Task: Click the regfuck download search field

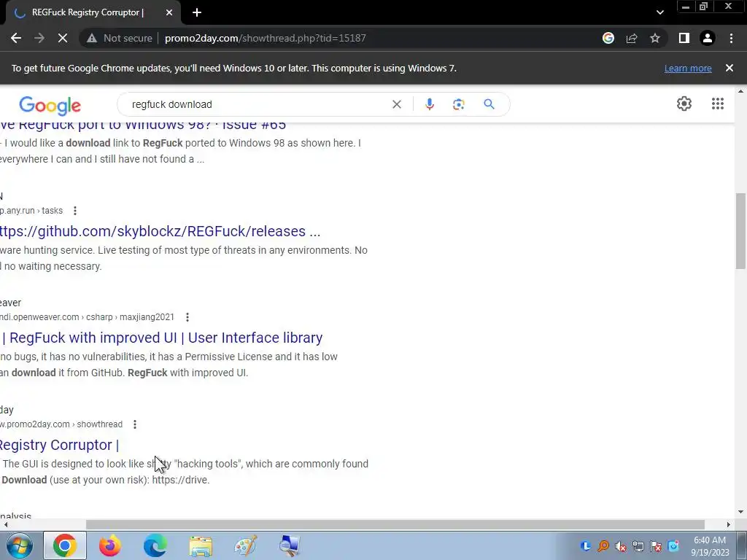Action: click(x=258, y=104)
